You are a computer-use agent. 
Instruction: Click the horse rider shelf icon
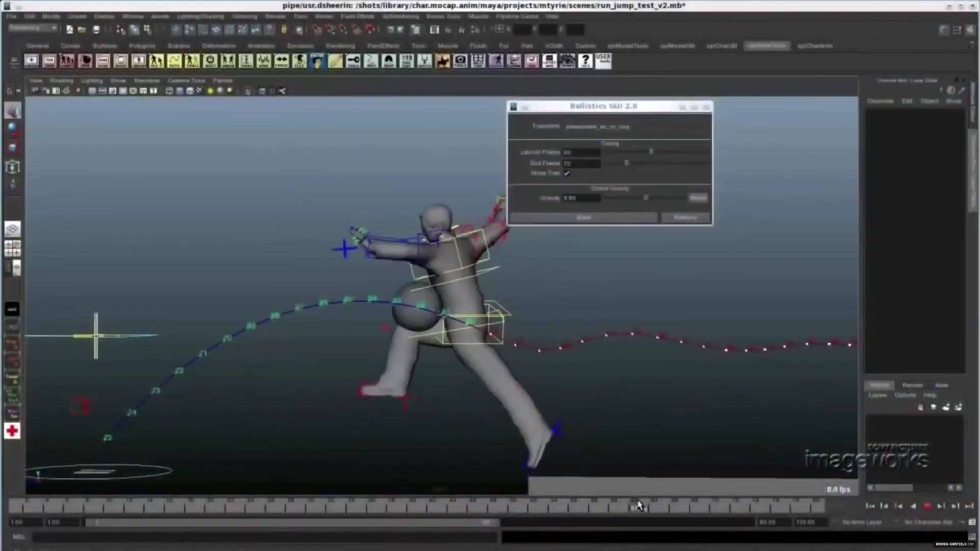443,61
